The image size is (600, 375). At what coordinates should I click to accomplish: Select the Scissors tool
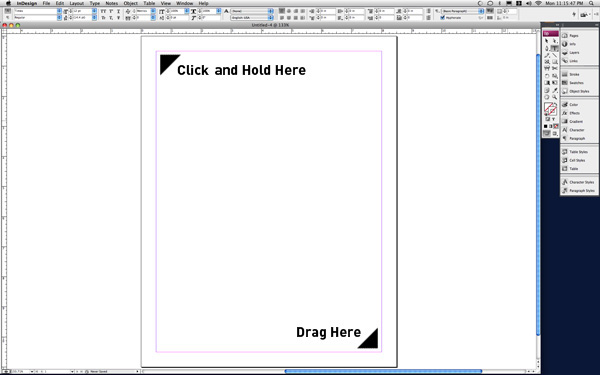click(554, 68)
